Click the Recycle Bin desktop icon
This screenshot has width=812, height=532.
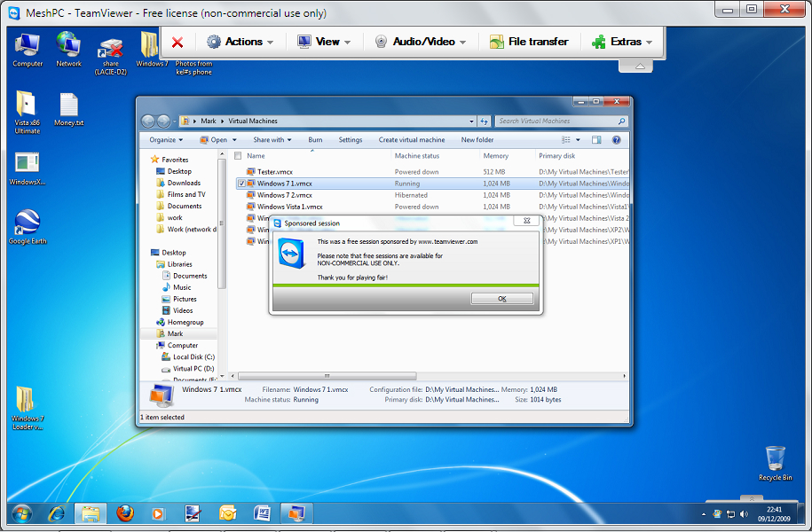tap(775, 463)
